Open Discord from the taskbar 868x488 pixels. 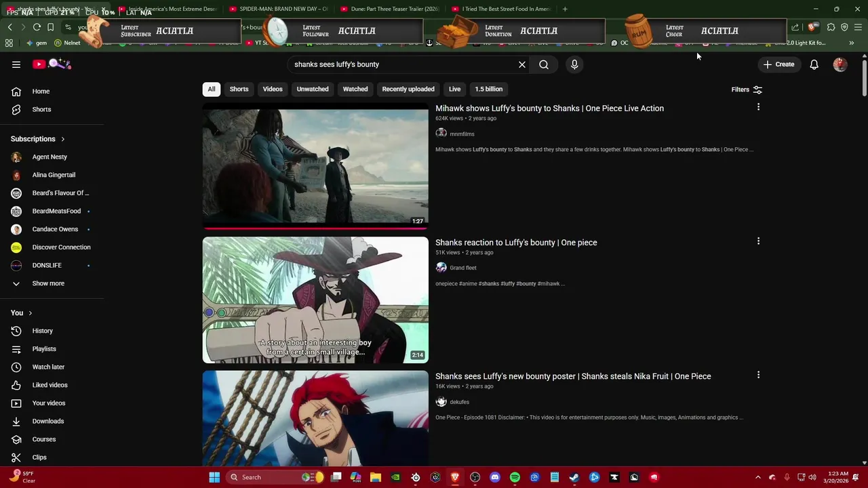coord(495,477)
